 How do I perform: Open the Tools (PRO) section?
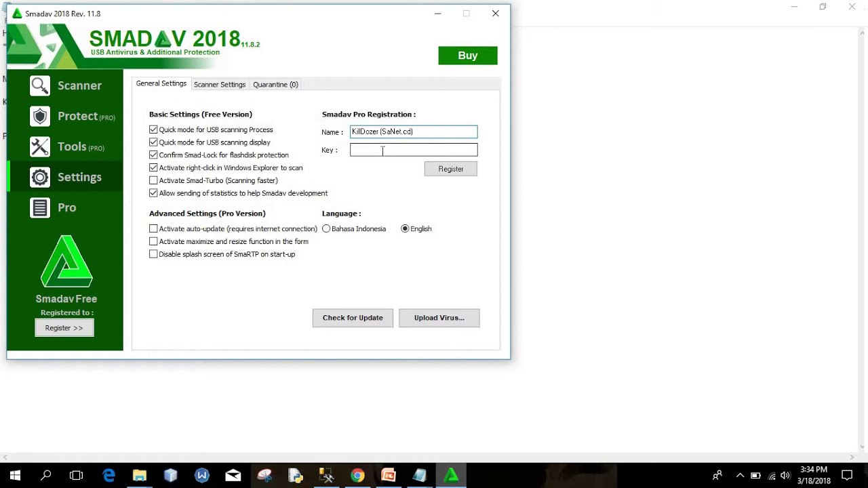(x=66, y=146)
